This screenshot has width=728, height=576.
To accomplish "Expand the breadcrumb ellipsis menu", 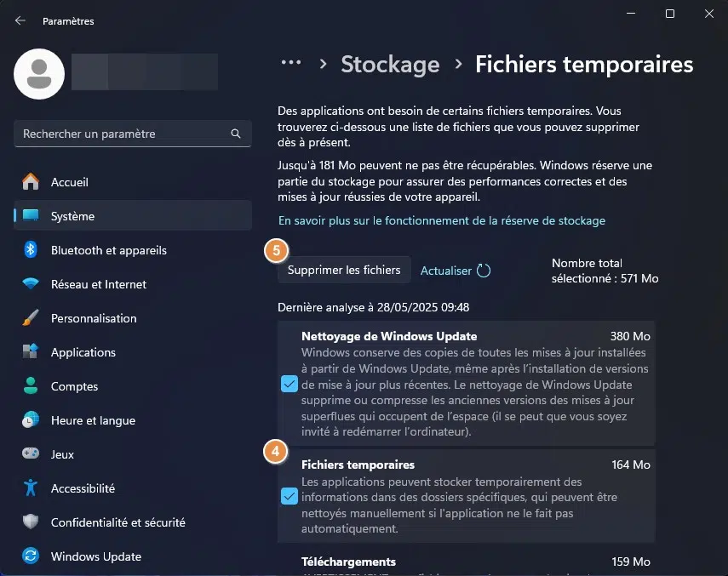I will tap(291, 63).
